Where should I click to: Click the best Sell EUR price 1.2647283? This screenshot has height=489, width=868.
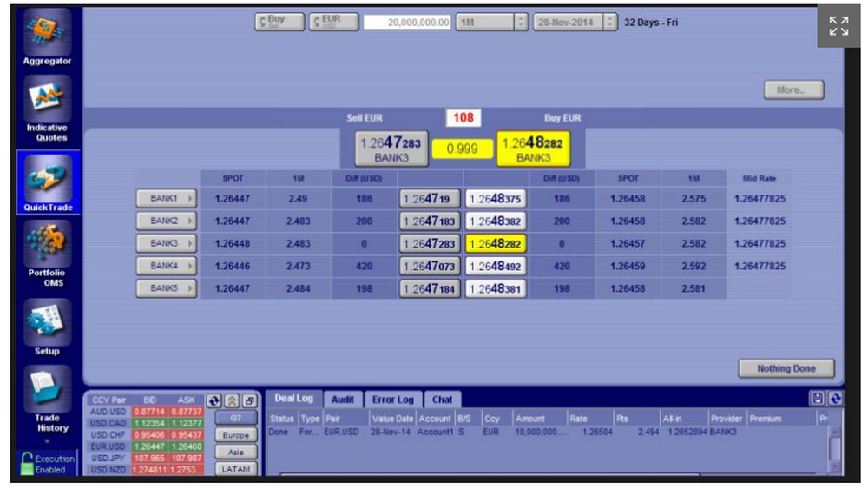click(391, 149)
